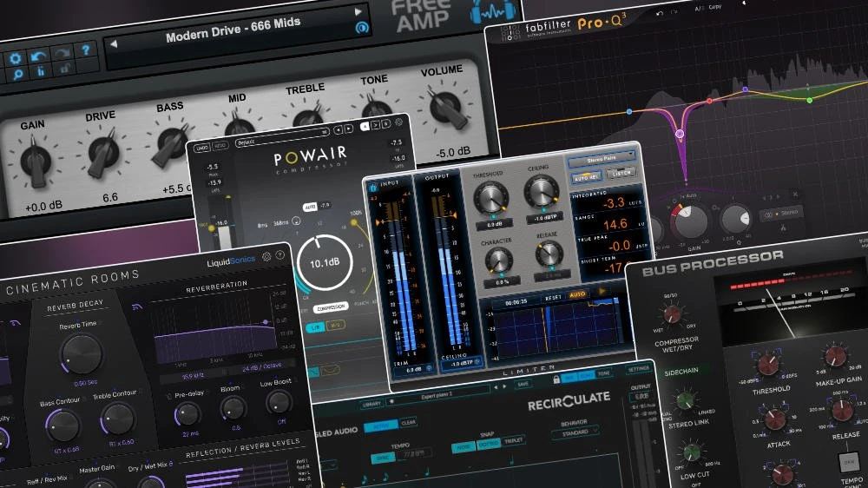This screenshot has width=868, height=488.
Task: Open Free Amp help question mark icon
Action: [x=85, y=50]
